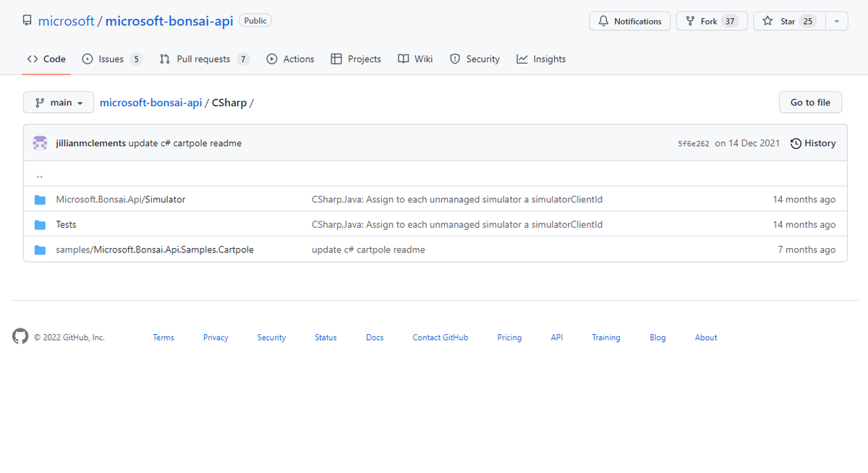Click microsoft-bonsai-api in the breadcrumb path

[150, 103]
